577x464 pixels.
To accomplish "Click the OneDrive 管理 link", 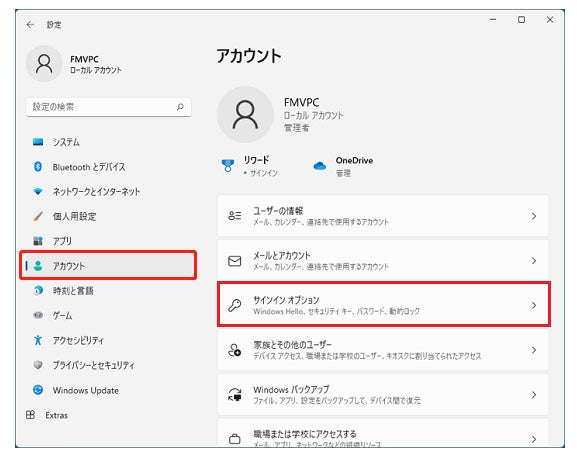I will coord(343,173).
